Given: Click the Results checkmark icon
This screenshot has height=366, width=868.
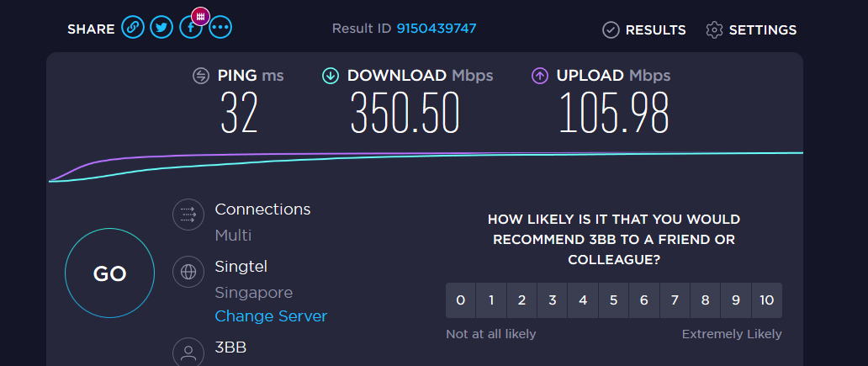Looking at the screenshot, I should pyautogui.click(x=611, y=30).
